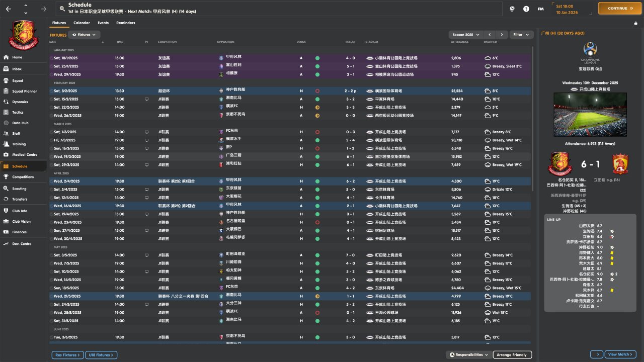Viewport: 644px width, 362px height.
Task: Open the Fixtures view dropdown
Action: [84, 35]
